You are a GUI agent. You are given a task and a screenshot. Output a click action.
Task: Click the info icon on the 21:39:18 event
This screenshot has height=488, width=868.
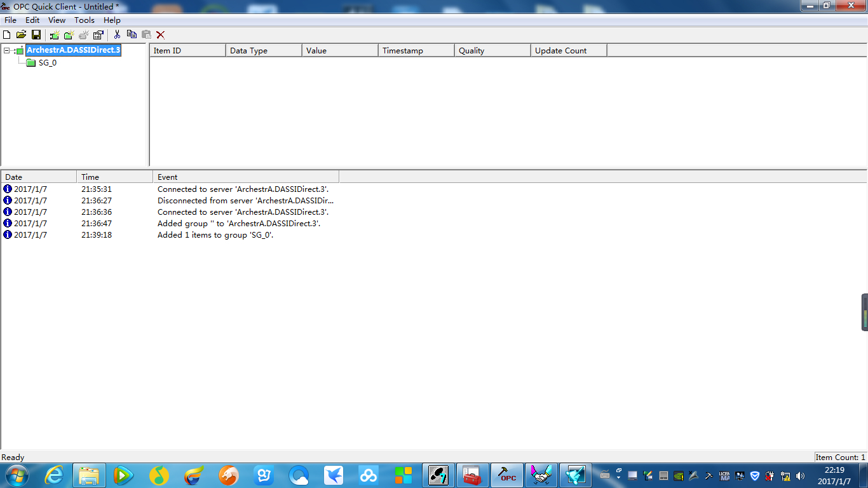(8, 235)
